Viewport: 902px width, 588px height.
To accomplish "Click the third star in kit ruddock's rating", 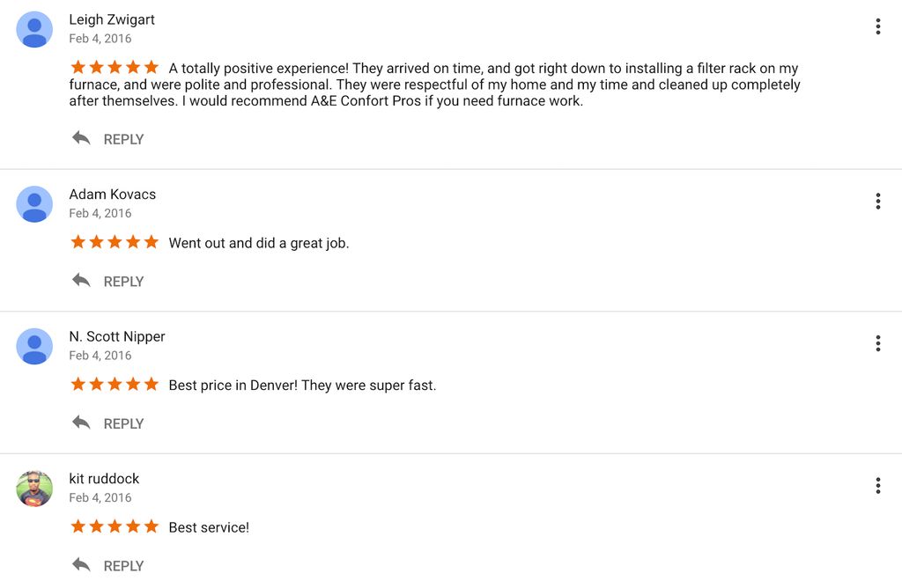I will coord(114,526).
